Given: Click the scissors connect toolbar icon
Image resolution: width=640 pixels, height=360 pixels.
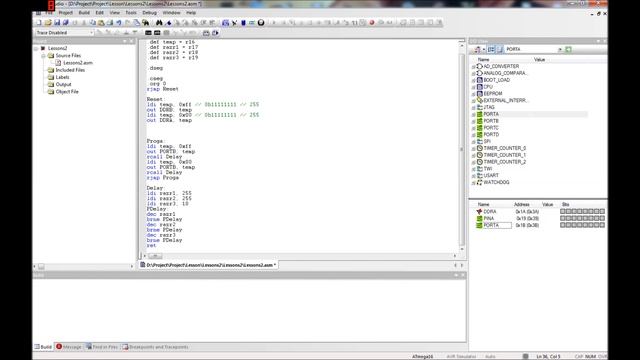Looking at the screenshot, I should click(x=234, y=23).
